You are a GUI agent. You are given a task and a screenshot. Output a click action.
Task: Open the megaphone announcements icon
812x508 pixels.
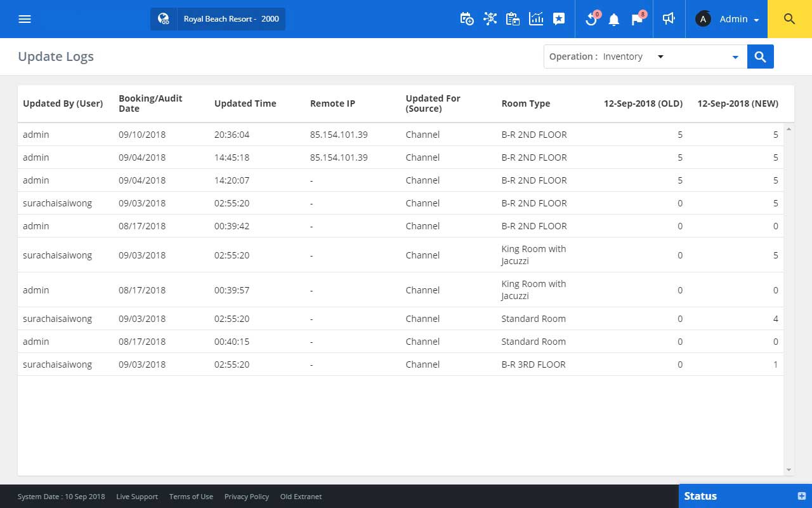pyautogui.click(x=669, y=19)
